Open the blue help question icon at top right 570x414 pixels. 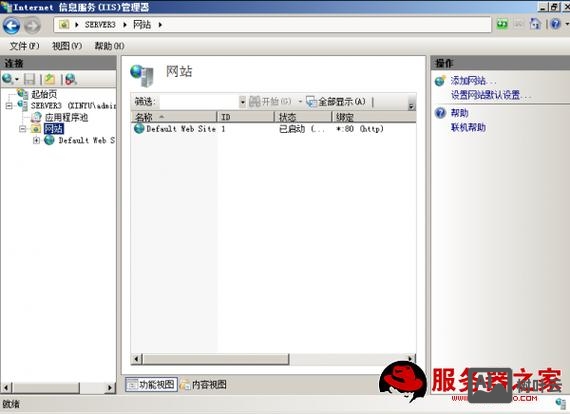(555, 24)
